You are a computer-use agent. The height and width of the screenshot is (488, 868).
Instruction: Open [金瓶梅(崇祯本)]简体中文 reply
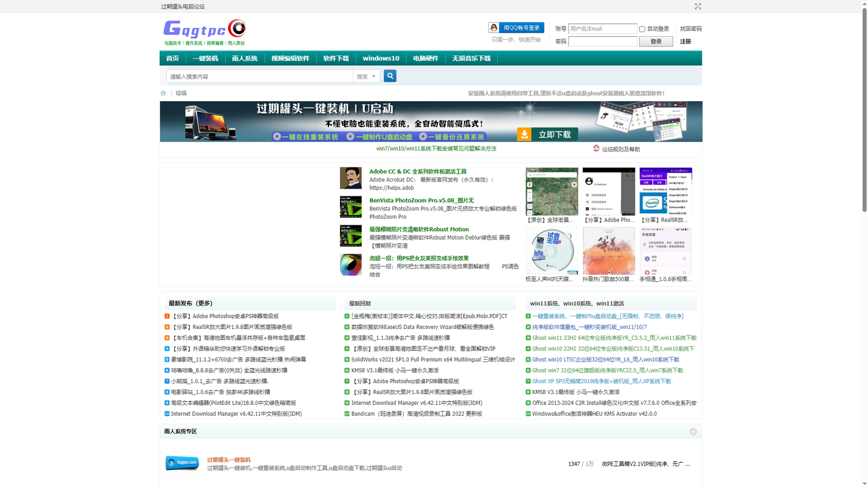click(429, 316)
